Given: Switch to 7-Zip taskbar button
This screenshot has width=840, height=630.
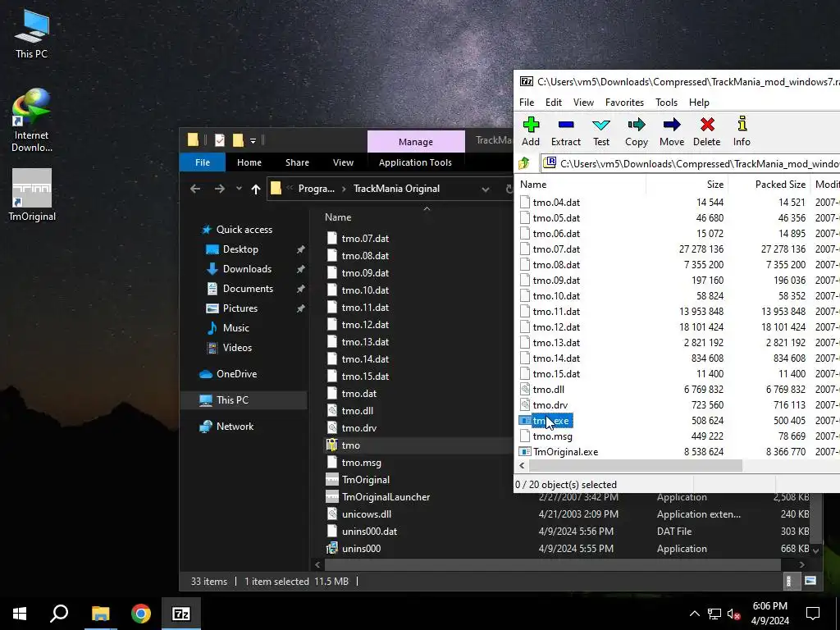Looking at the screenshot, I should click(x=181, y=614).
